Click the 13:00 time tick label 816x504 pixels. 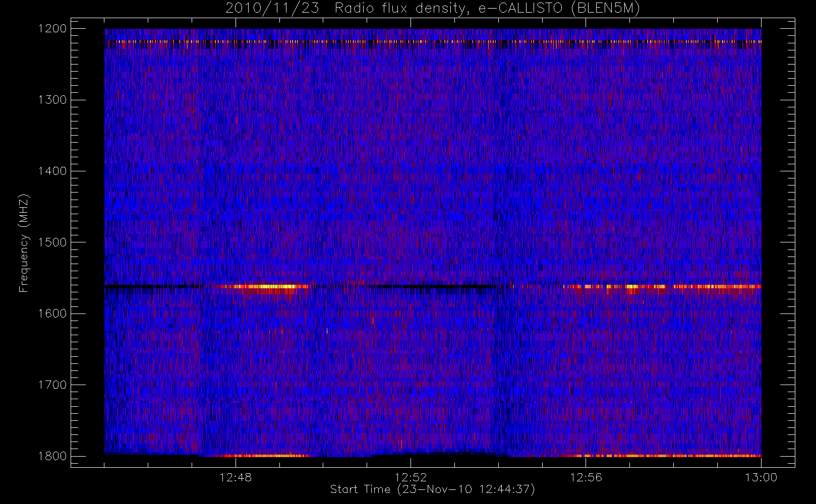click(761, 477)
